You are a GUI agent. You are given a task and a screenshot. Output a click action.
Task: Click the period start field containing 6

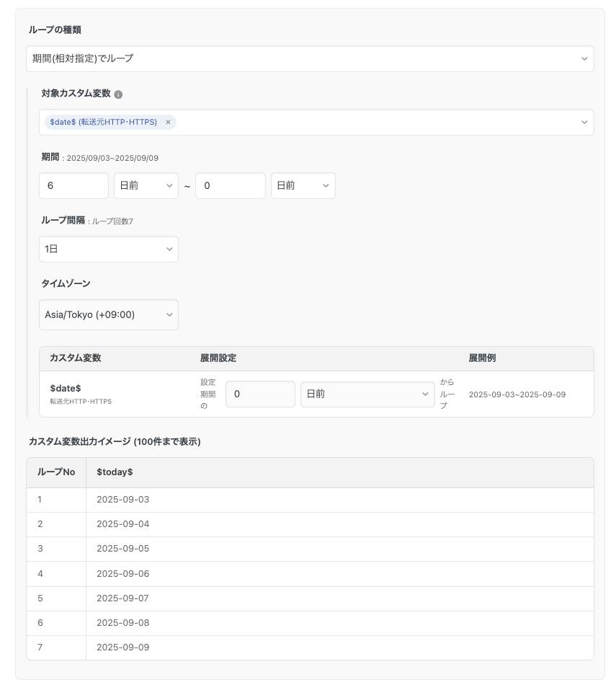[73, 185]
